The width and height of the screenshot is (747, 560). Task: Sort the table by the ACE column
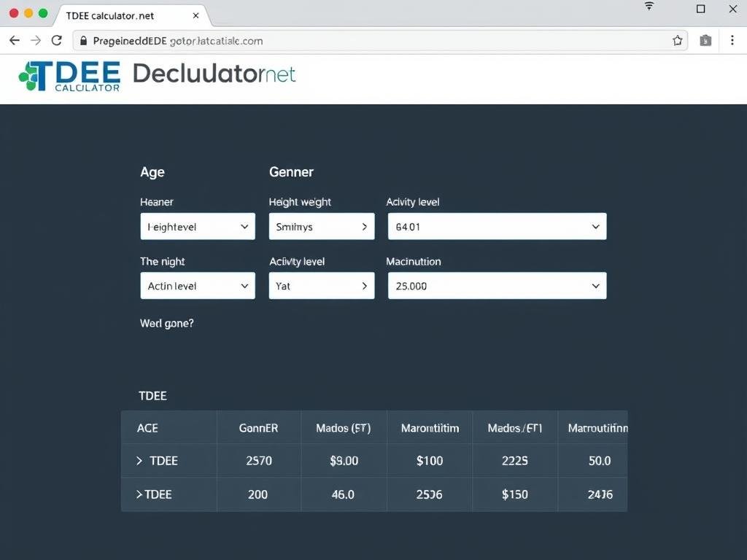[x=147, y=428]
